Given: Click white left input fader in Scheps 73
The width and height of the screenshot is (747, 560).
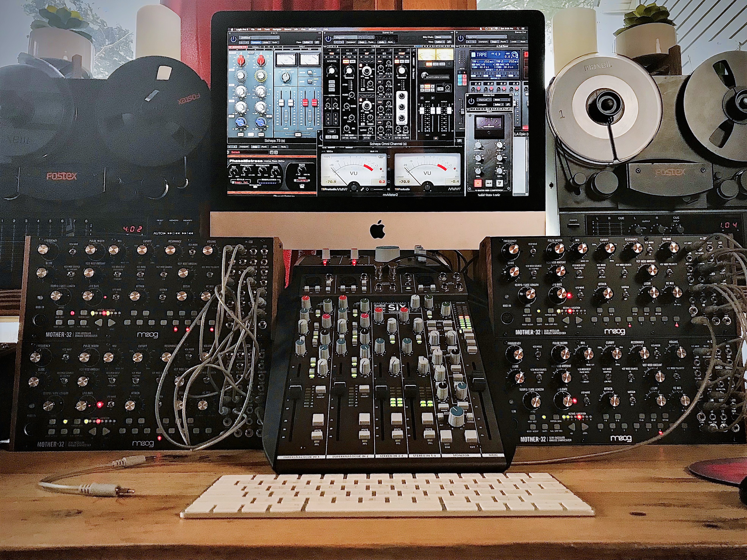Looking at the screenshot, I should point(281,103).
